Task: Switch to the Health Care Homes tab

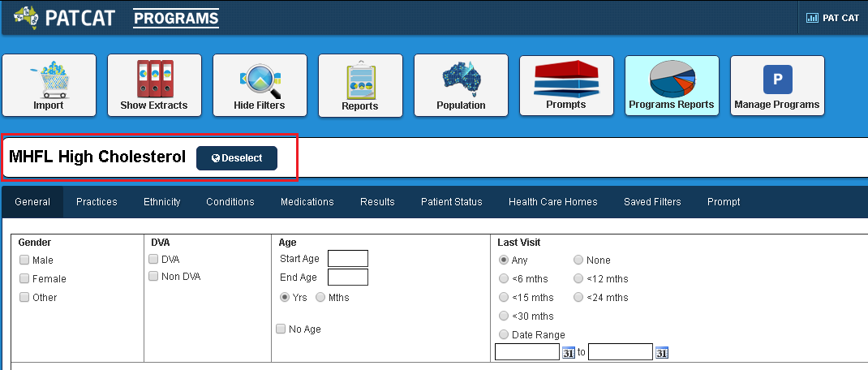Action: [553, 201]
